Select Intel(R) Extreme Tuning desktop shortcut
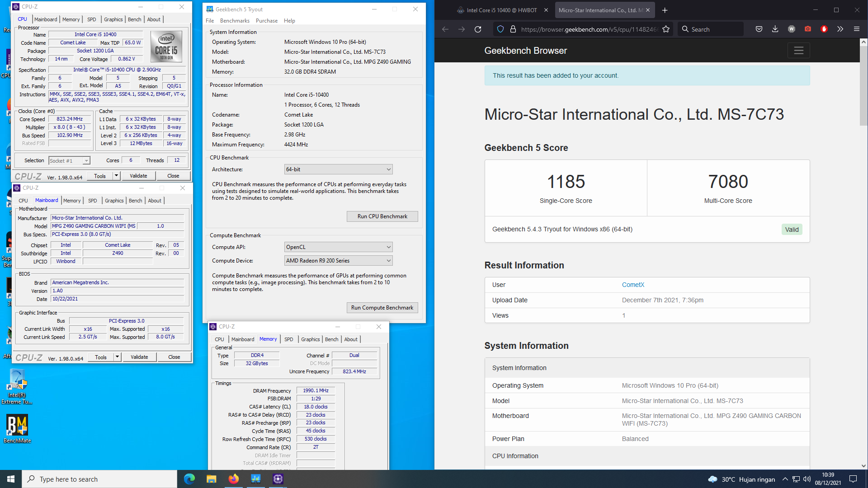Viewport: 868px width, 488px height. [x=17, y=387]
